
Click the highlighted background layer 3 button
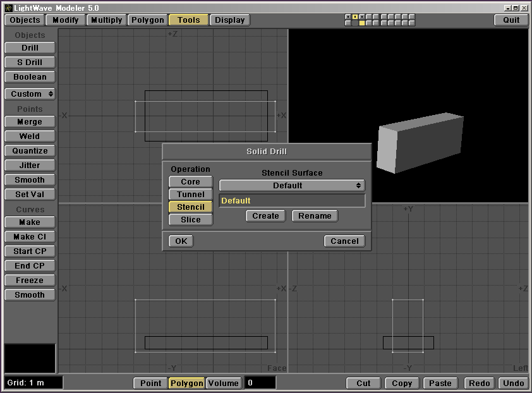tap(362, 23)
